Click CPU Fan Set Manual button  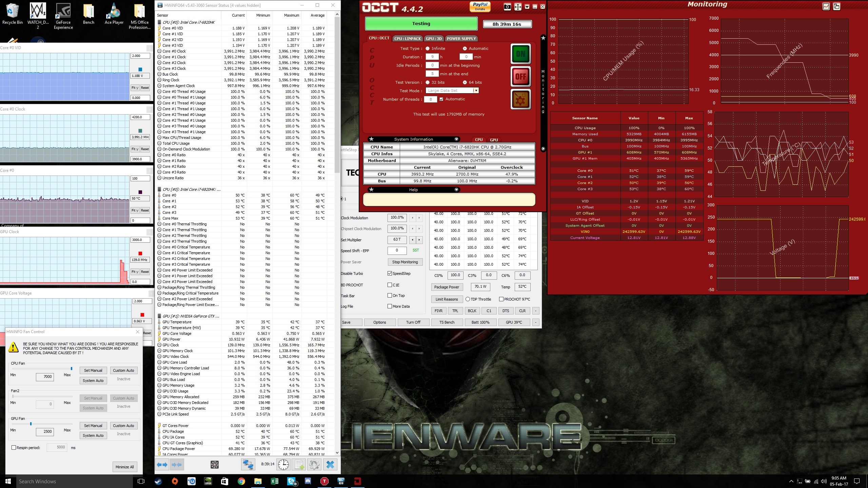(x=93, y=370)
